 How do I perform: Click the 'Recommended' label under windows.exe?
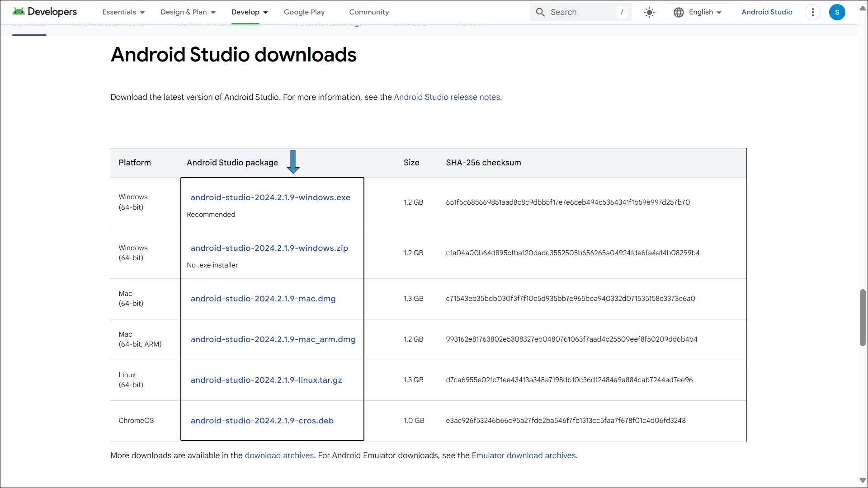point(211,215)
